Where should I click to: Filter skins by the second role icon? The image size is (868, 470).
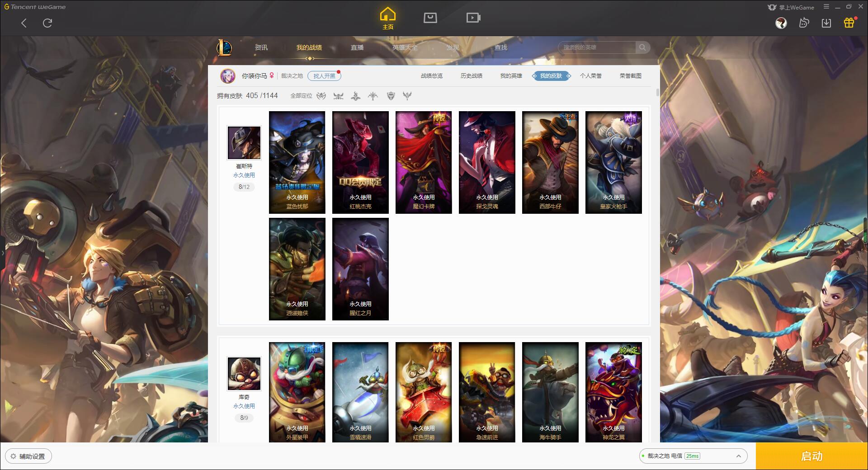pyautogui.click(x=338, y=96)
